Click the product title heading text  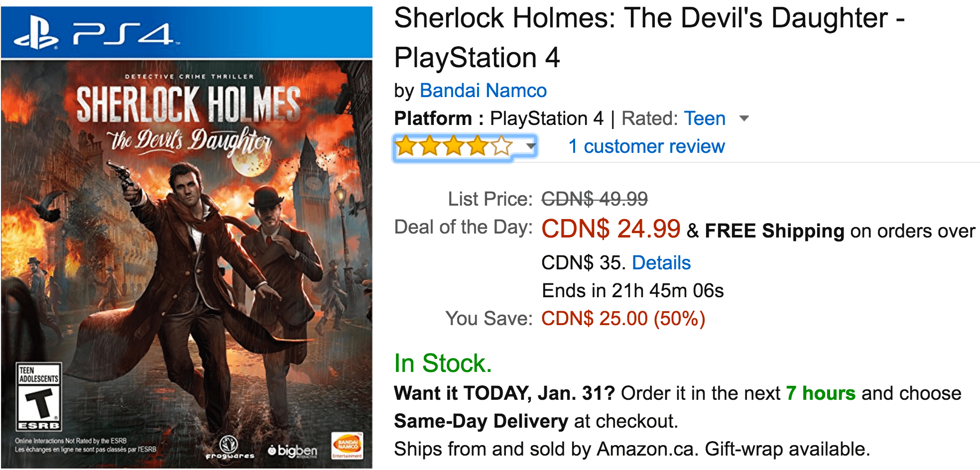[647, 37]
